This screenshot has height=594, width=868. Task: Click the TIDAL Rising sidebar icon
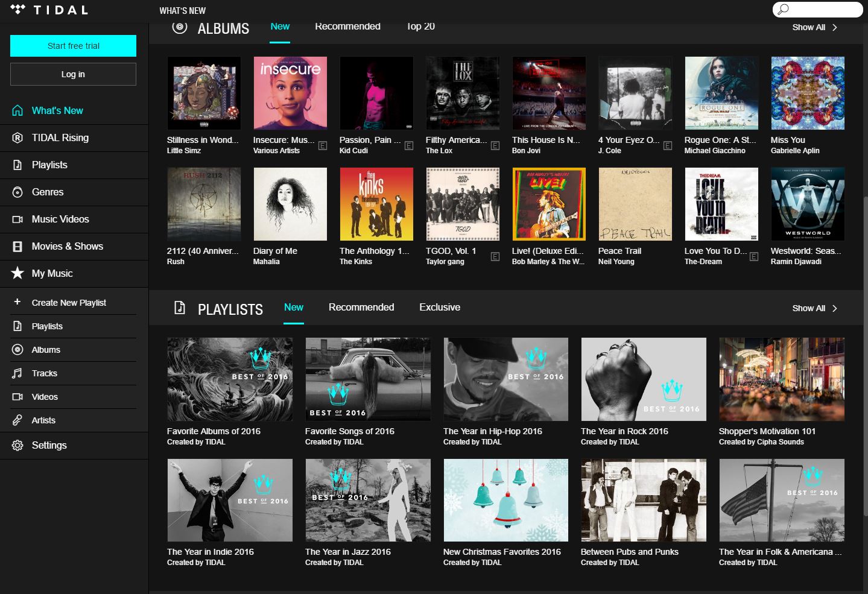[17, 138]
